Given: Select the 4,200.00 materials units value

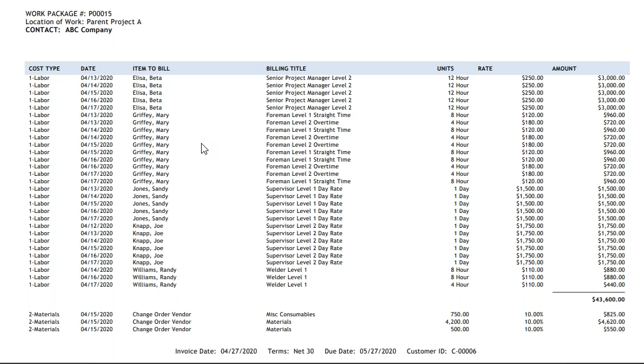Looking at the screenshot, I should 457,322.
